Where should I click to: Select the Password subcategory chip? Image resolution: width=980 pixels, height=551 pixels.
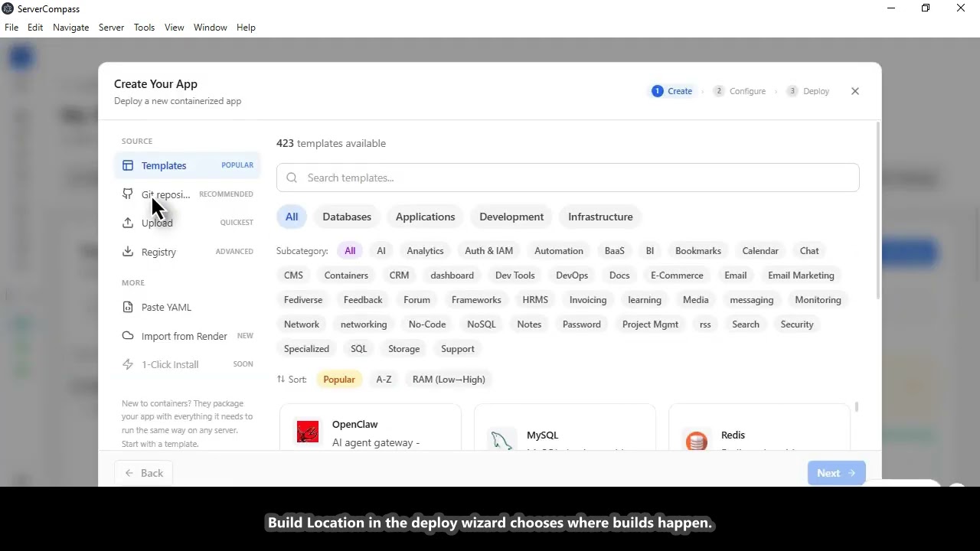pos(582,324)
